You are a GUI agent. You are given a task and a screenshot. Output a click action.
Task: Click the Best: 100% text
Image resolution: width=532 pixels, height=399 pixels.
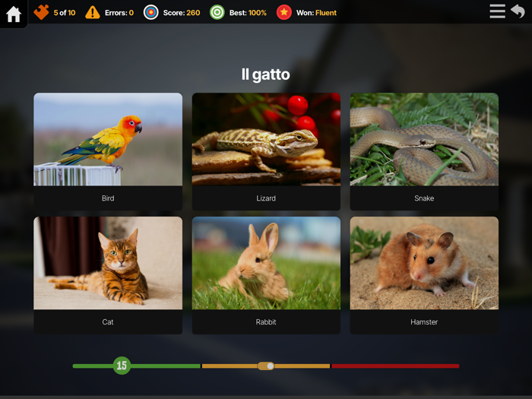248,13
